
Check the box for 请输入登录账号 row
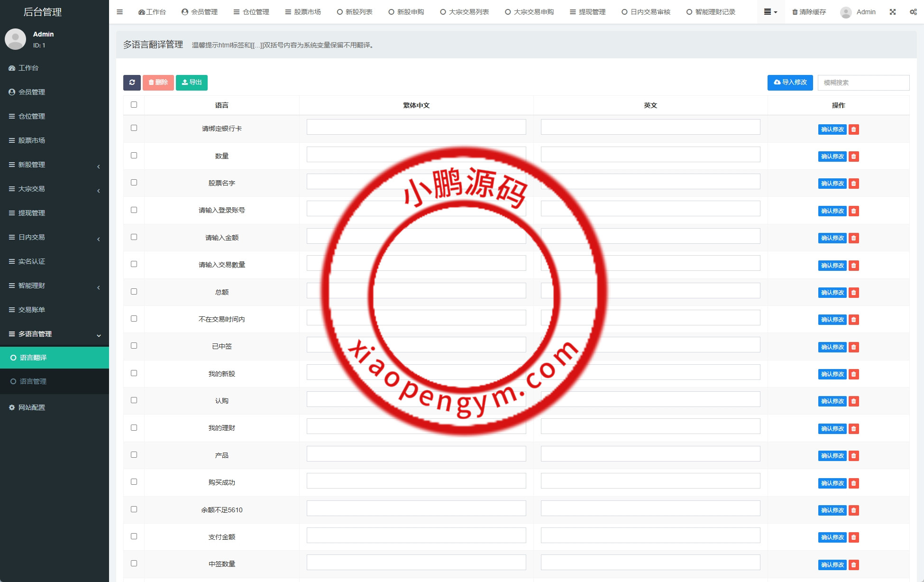134,210
